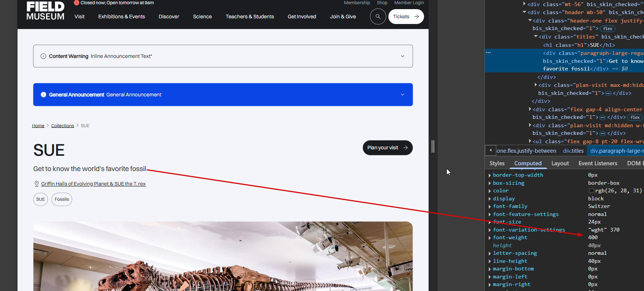Click the location pin icon before Griffin Halls
This screenshot has width=644, height=291.
37,184
